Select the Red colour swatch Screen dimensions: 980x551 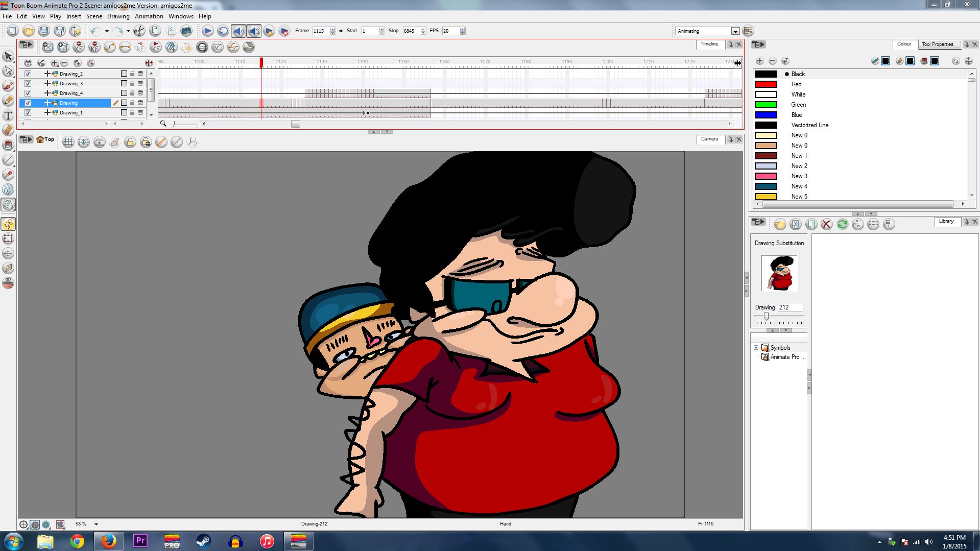(x=766, y=84)
